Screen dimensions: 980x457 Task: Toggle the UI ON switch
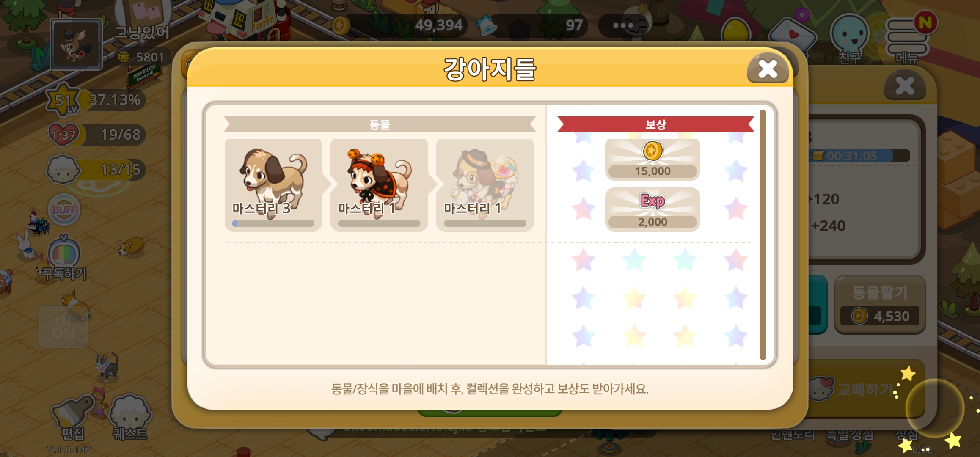click(x=63, y=327)
